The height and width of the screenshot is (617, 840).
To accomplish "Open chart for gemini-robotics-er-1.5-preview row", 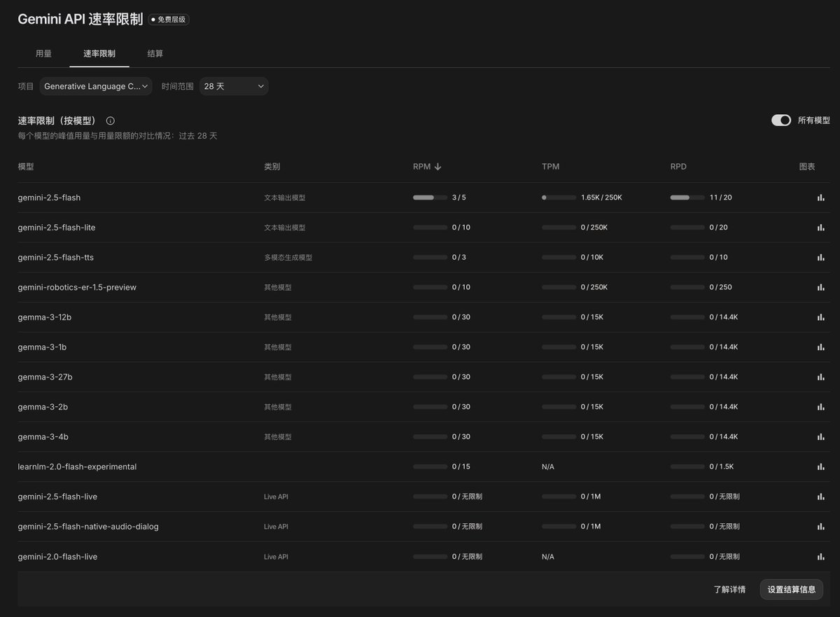I will tap(820, 287).
